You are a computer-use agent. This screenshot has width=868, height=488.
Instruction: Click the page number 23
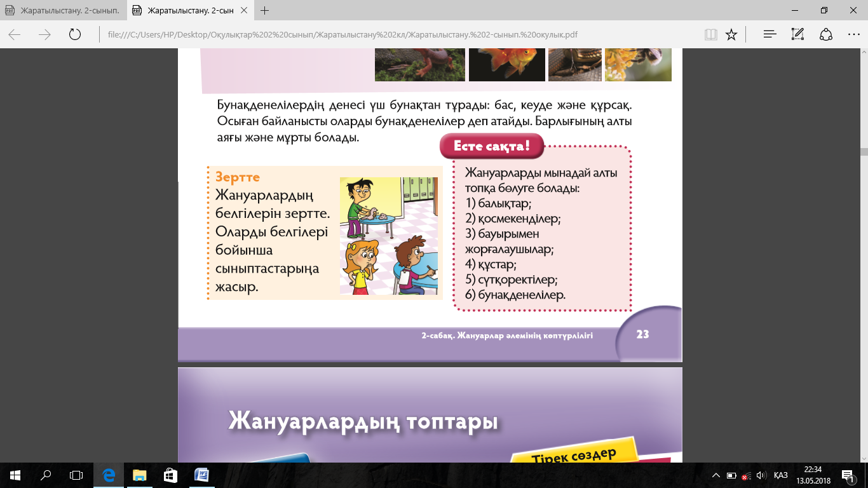point(642,334)
